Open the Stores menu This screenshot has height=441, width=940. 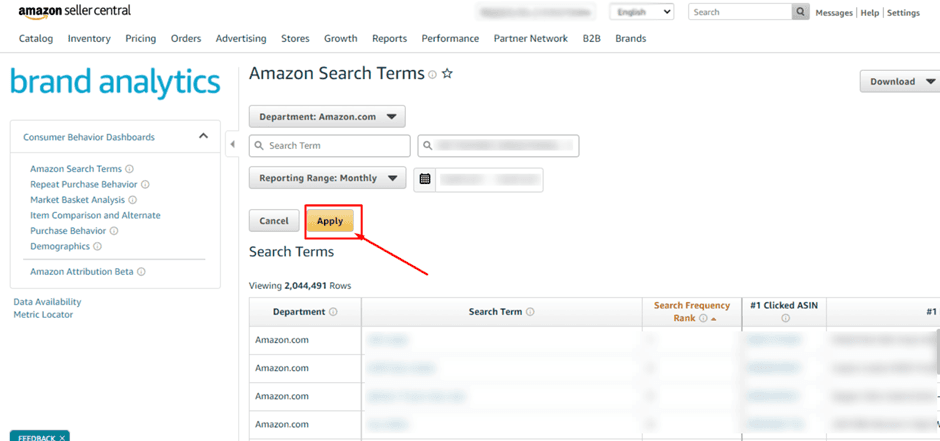[x=296, y=38]
